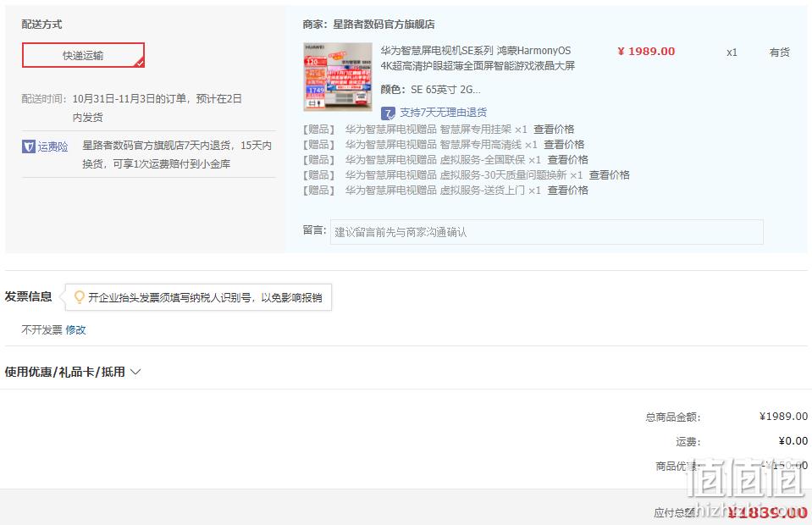Open the 运费险 link
Image resolution: width=812 pixels, height=525 pixels.
(x=52, y=146)
